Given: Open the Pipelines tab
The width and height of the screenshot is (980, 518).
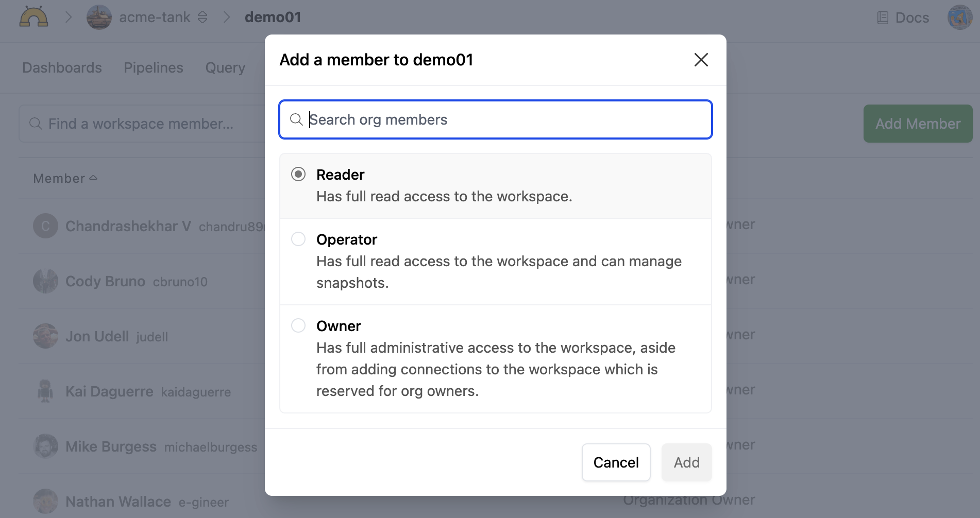Looking at the screenshot, I should tap(154, 67).
